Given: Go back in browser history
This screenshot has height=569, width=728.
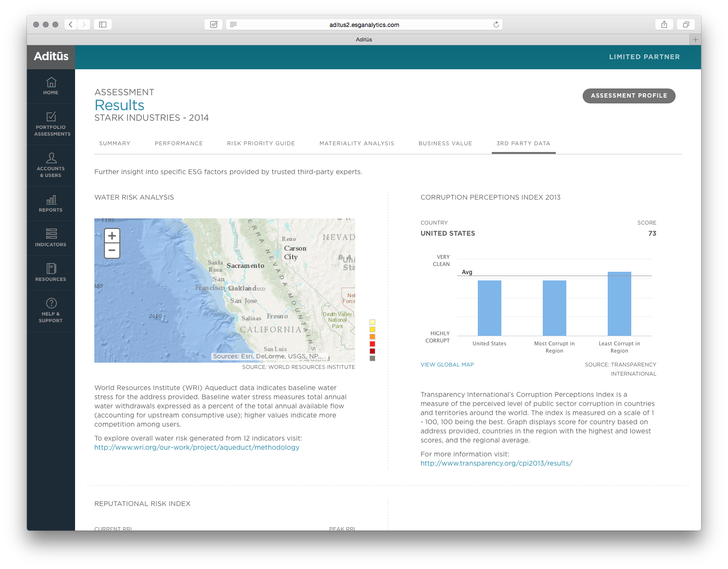Looking at the screenshot, I should coord(71,25).
